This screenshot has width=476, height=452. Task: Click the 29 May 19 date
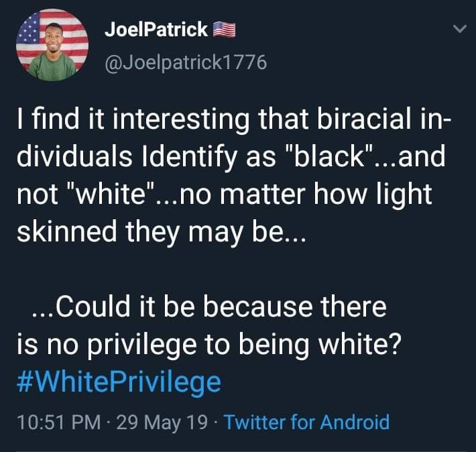click(x=162, y=422)
